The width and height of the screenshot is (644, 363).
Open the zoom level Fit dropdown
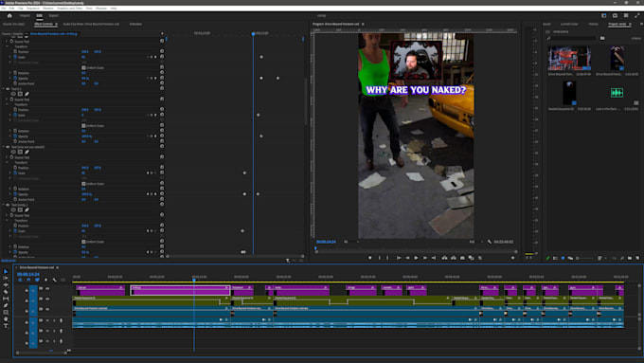pyautogui.click(x=351, y=242)
